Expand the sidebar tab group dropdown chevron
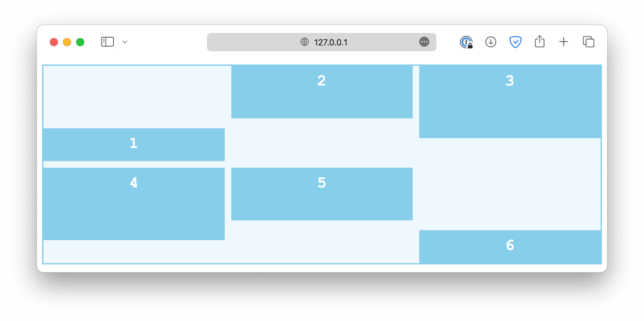The height and width of the screenshot is (321, 644). click(125, 42)
